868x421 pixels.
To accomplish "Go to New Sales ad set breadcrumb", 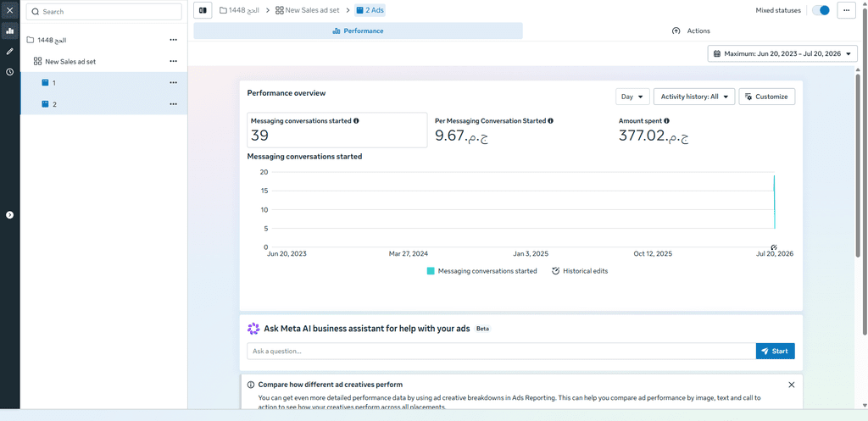I will (x=307, y=10).
